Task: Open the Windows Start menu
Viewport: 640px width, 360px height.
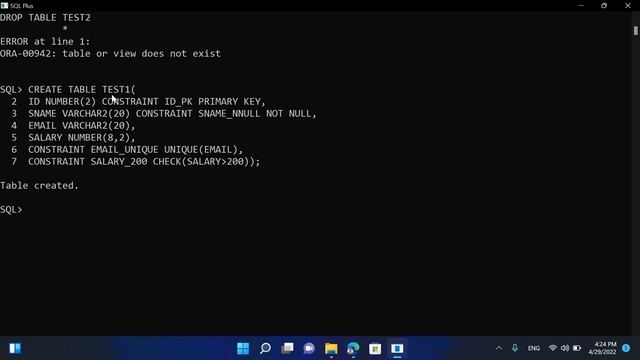Action: tap(243, 348)
